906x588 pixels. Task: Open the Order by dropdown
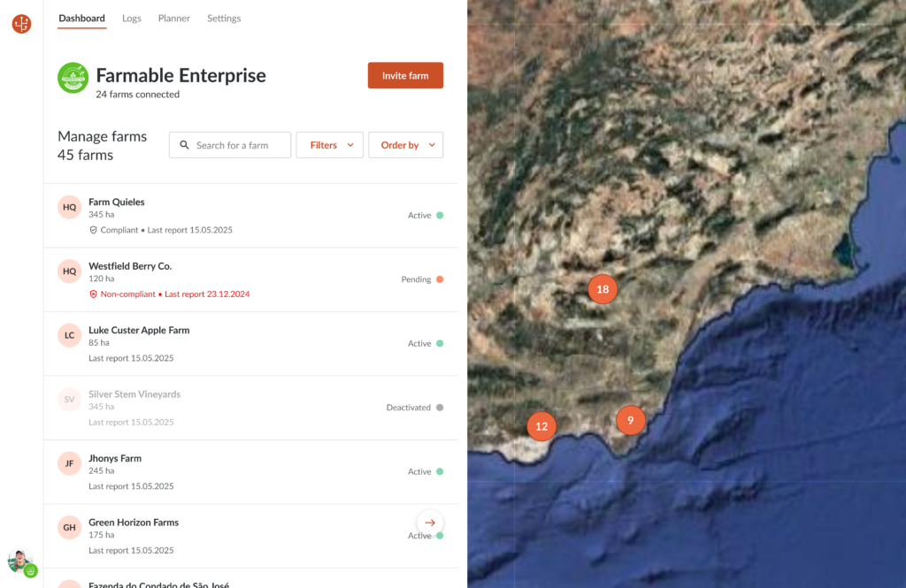(405, 145)
